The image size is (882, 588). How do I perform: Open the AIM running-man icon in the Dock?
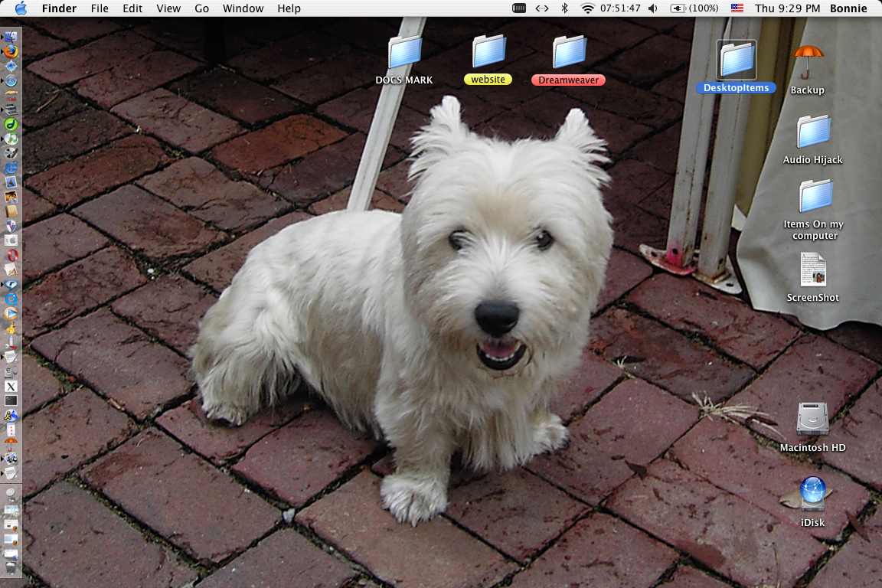[11, 415]
